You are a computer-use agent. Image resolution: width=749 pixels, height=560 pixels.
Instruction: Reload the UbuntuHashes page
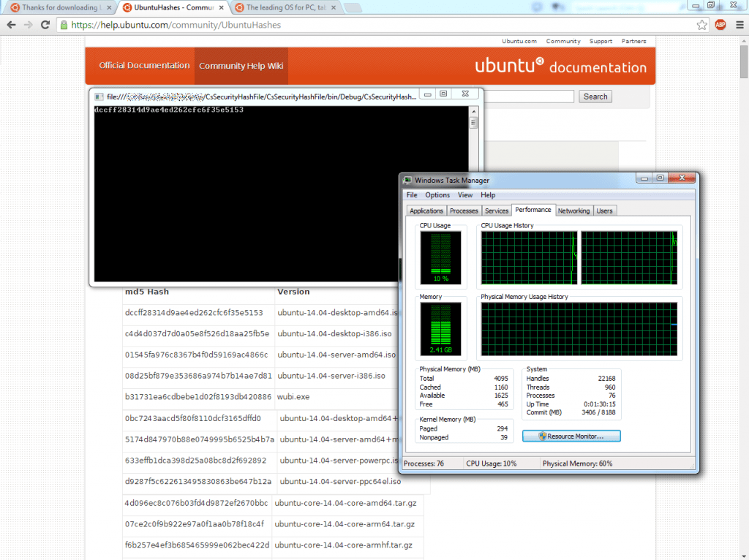pos(45,25)
